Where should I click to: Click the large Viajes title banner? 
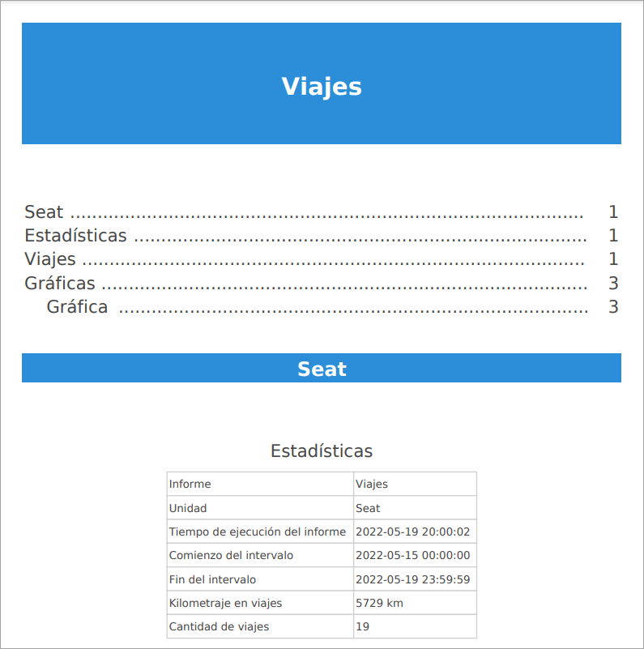(322, 86)
